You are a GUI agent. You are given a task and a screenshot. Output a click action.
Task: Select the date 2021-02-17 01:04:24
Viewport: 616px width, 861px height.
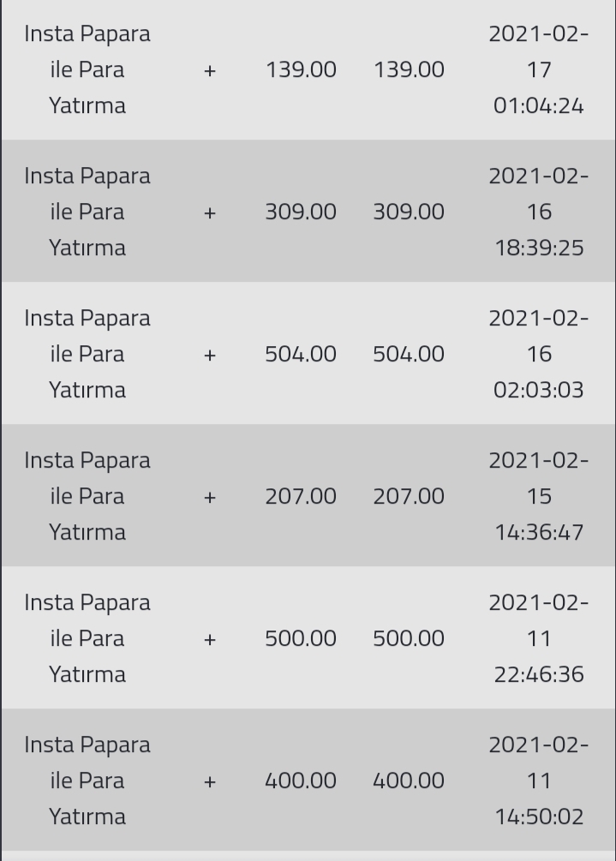pos(539,69)
